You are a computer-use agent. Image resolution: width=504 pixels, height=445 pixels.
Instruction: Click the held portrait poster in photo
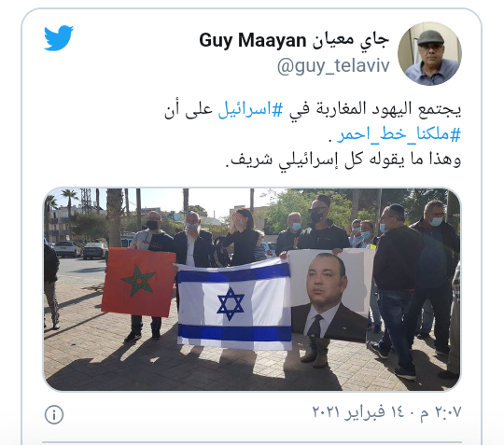(329, 296)
